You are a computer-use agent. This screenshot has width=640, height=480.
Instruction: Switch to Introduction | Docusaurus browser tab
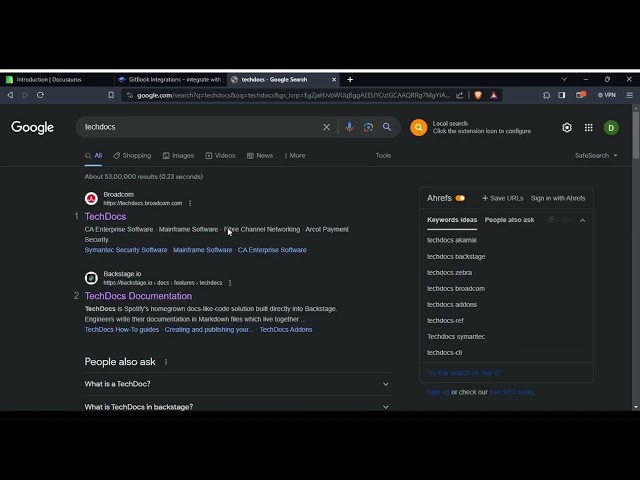click(x=56, y=80)
